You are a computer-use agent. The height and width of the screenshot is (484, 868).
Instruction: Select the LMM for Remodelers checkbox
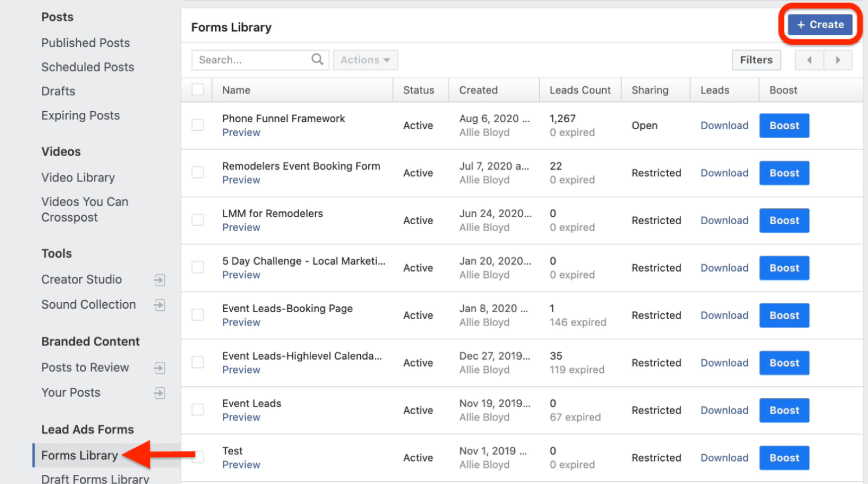pyautogui.click(x=198, y=220)
